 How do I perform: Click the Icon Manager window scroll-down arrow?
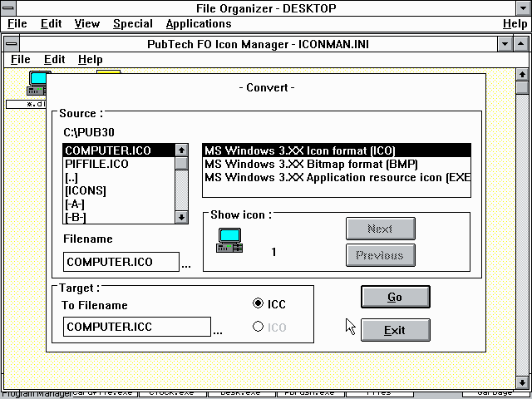[521, 382]
